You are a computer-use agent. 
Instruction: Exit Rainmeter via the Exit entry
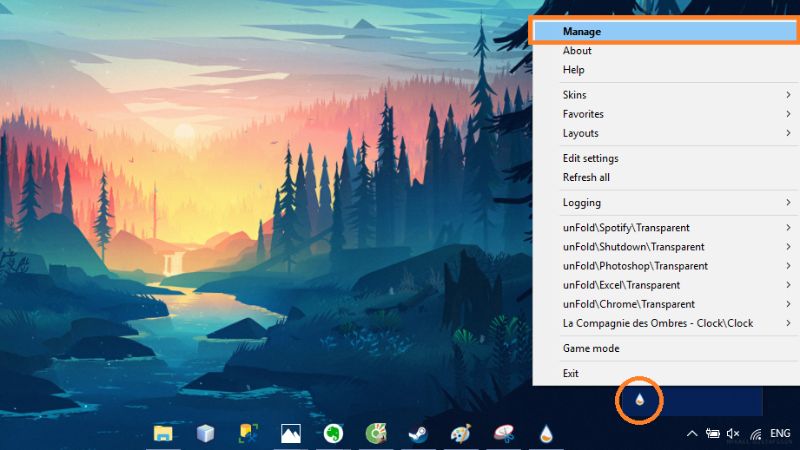(x=665, y=373)
